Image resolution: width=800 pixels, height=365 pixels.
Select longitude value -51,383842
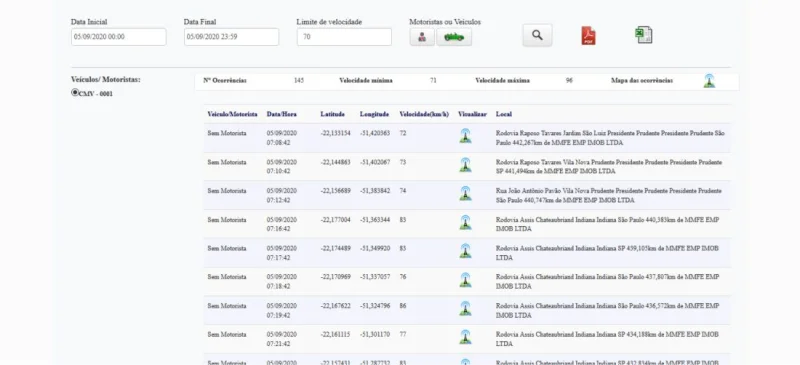[x=374, y=191]
